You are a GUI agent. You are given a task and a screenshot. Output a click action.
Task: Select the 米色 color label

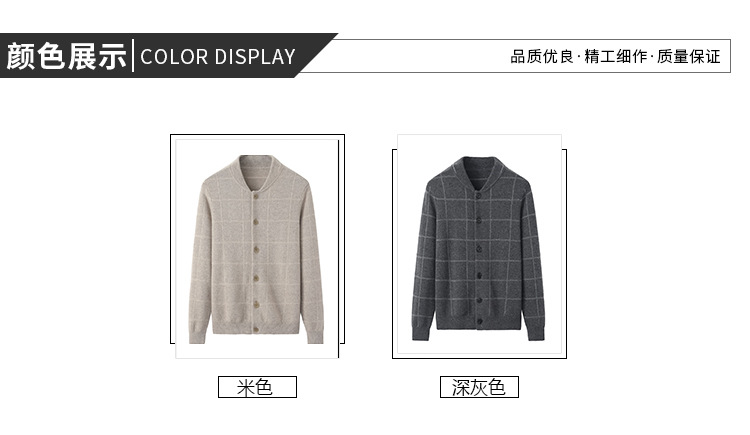(x=257, y=387)
